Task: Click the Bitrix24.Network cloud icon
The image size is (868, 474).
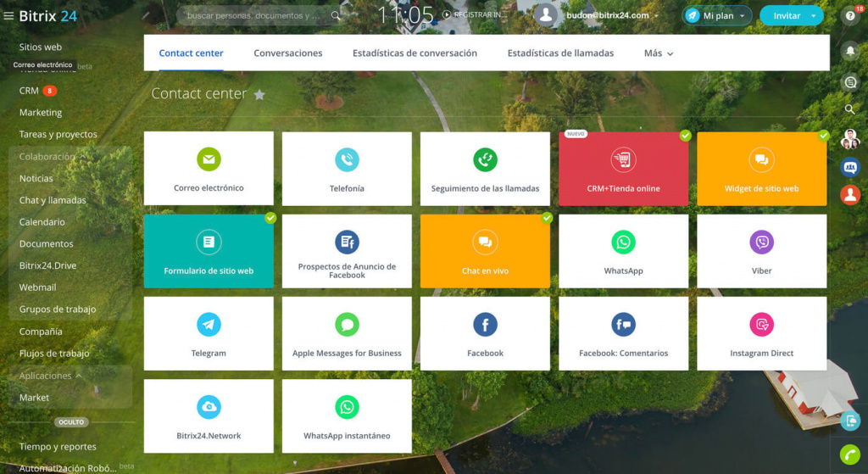Action: (209, 407)
